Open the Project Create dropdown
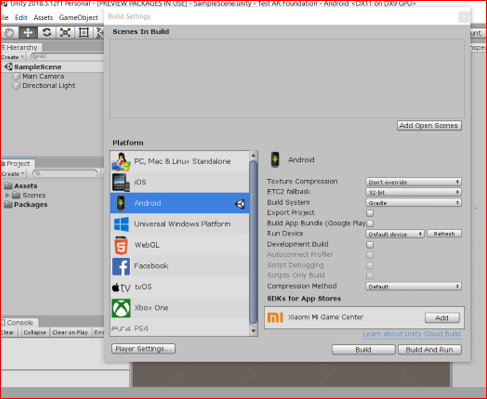Viewport: 487px width, 399px height. pyautogui.click(x=13, y=174)
